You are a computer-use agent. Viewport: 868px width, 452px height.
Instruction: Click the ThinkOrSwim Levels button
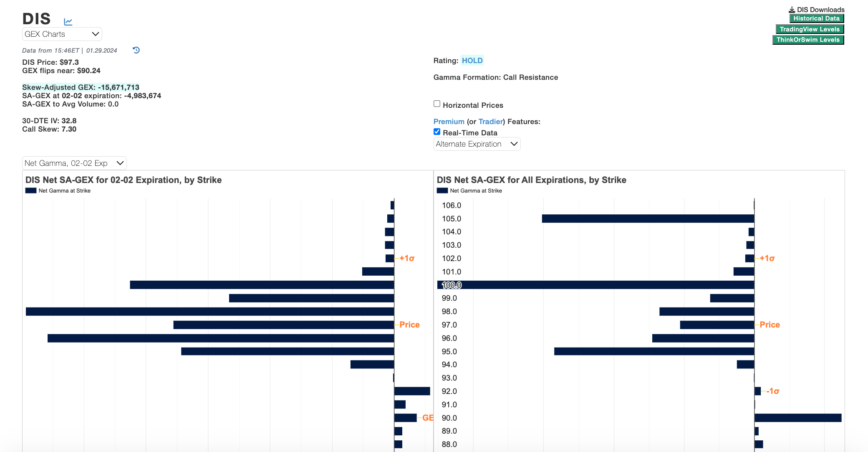808,40
